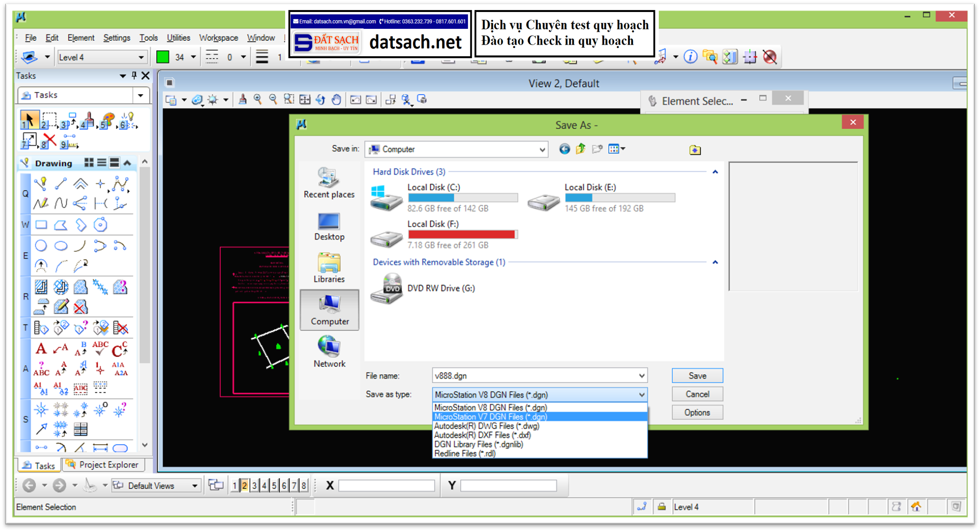Click the Save button
This screenshot has width=980, height=531.
pos(697,376)
